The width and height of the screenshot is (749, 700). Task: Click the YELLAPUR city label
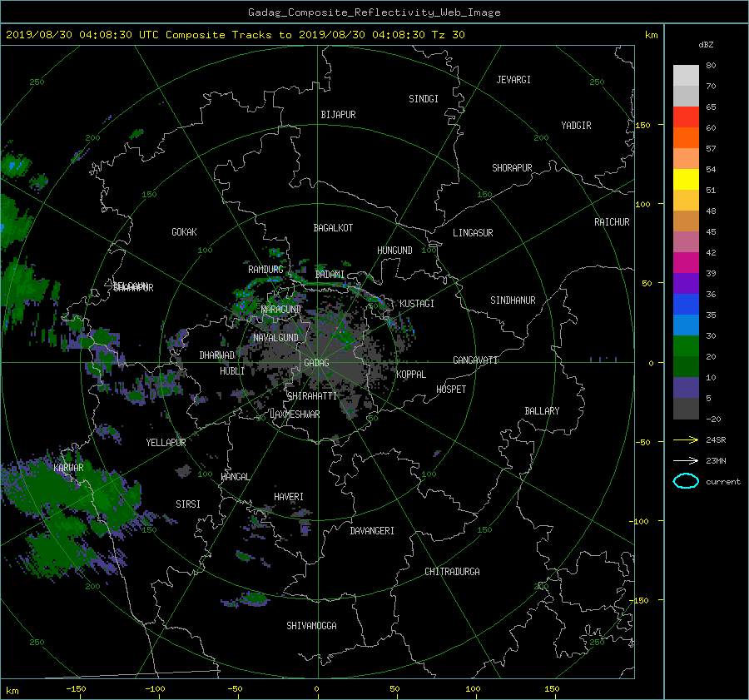pyautogui.click(x=166, y=443)
